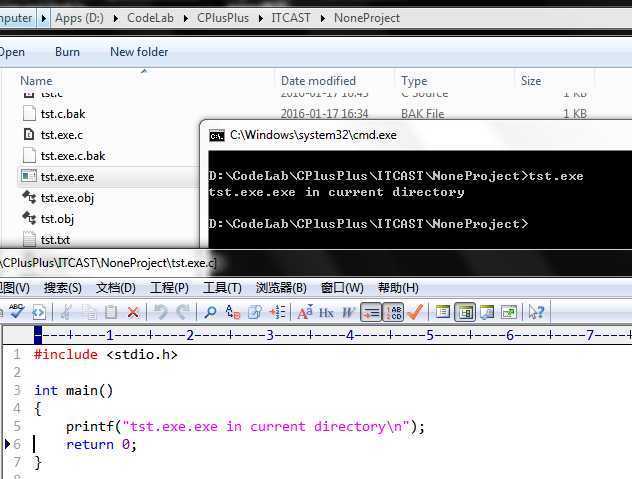Sort by the Size column header
The height and width of the screenshot is (479, 632).
point(531,81)
